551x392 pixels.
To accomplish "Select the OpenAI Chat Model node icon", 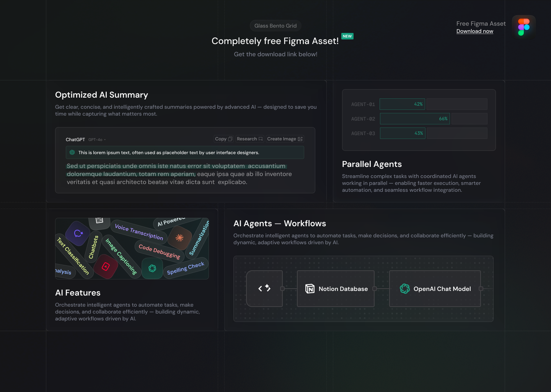I will coord(404,289).
